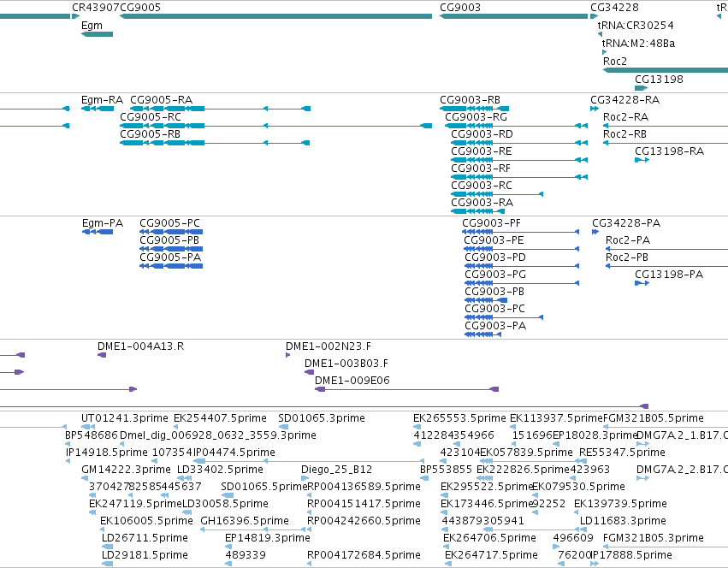Select the Egm gene glyph under its label
Image resolution: width=728 pixels, height=568 pixels.
pyautogui.click(x=97, y=34)
